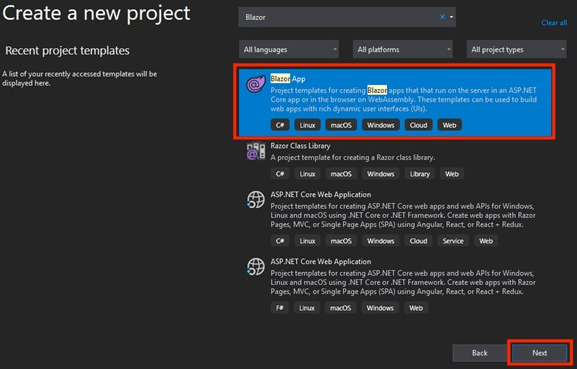Click the Web tag under Razor Class Library
The width and height of the screenshot is (577, 369).
click(452, 174)
